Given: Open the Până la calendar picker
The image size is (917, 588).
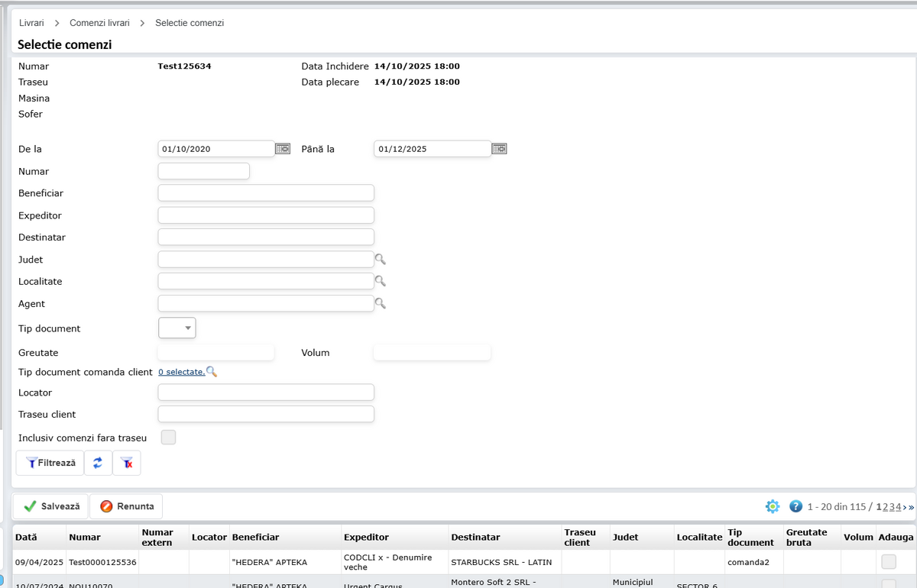Looking at the screenshot, I should (499, 149).
